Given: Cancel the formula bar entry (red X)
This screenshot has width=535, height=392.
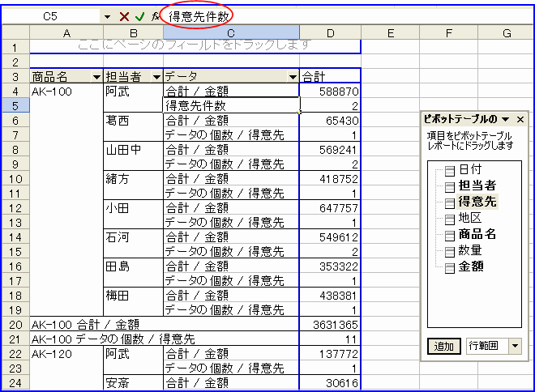Looking at the screenshot, I should tap(125, 16).
